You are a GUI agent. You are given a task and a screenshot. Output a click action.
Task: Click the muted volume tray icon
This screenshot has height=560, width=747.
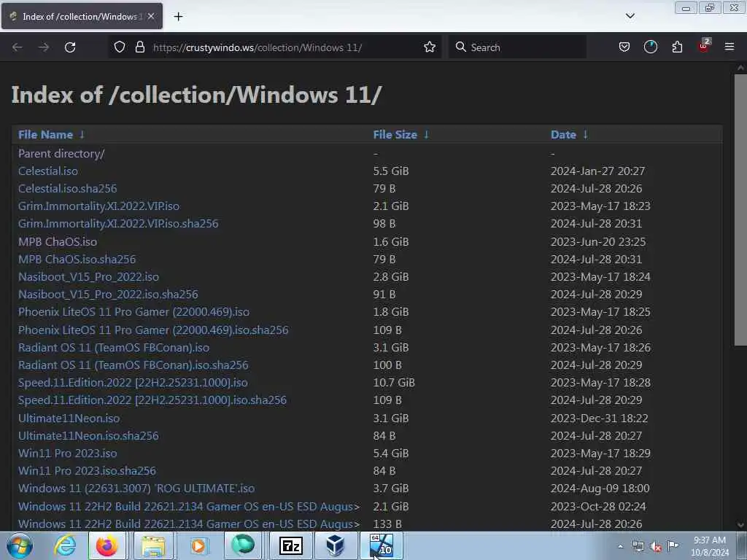coord(656,547)
